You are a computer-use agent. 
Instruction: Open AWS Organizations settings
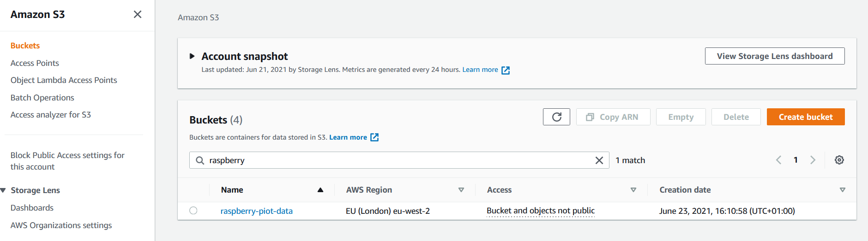[61, 225]
